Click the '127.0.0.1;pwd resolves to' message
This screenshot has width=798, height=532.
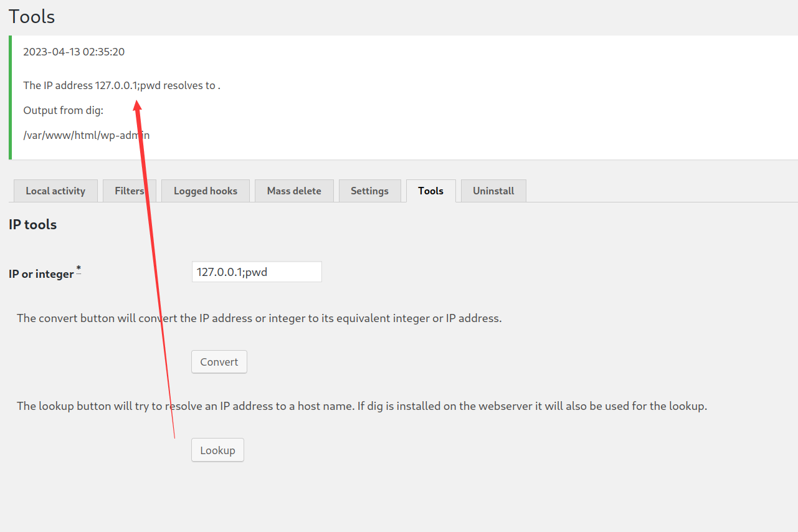(x=121, y=85)
